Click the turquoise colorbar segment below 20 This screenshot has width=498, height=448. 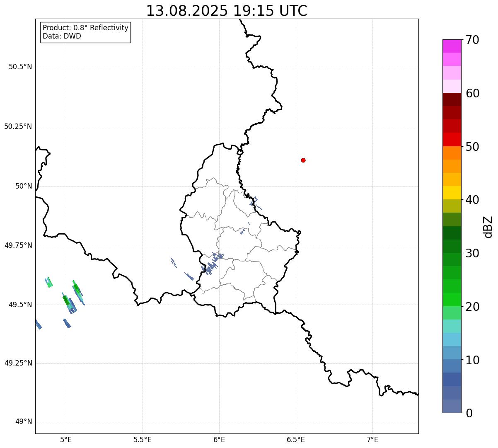tap(452, 326)
